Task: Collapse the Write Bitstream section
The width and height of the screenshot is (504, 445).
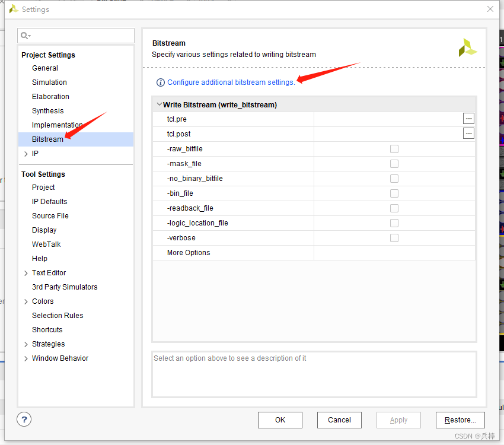Action: click(x=159, y=104)
